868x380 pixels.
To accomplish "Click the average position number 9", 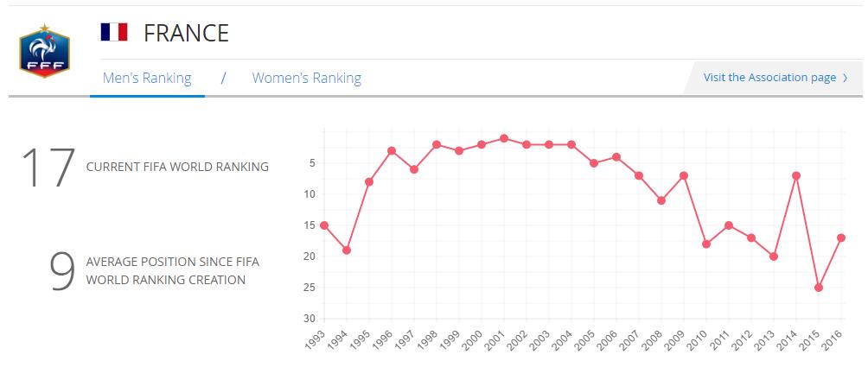I will pyautogui.click(x=62, y=271).
